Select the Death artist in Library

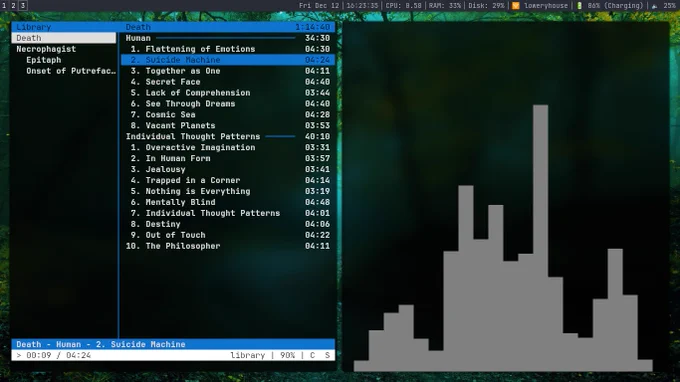pyautogui.click(x=64, y=38)
